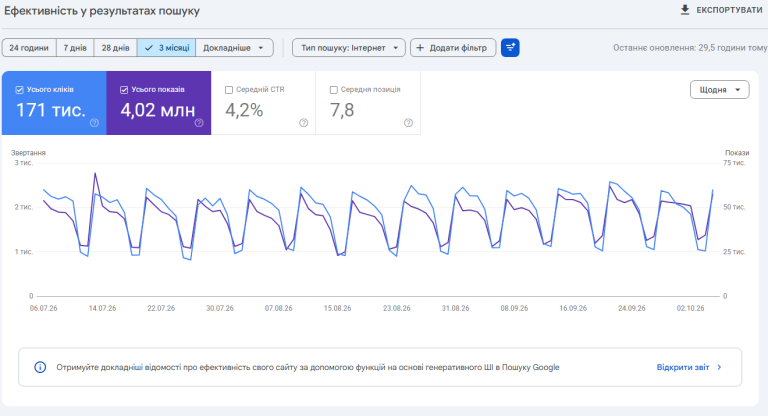Click the 171 тис. clicks value

(51, 110)
